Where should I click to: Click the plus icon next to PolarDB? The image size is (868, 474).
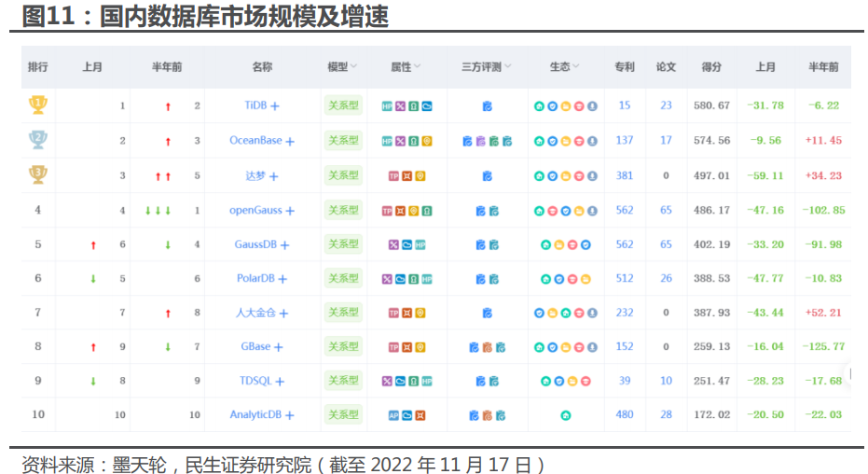282,279
